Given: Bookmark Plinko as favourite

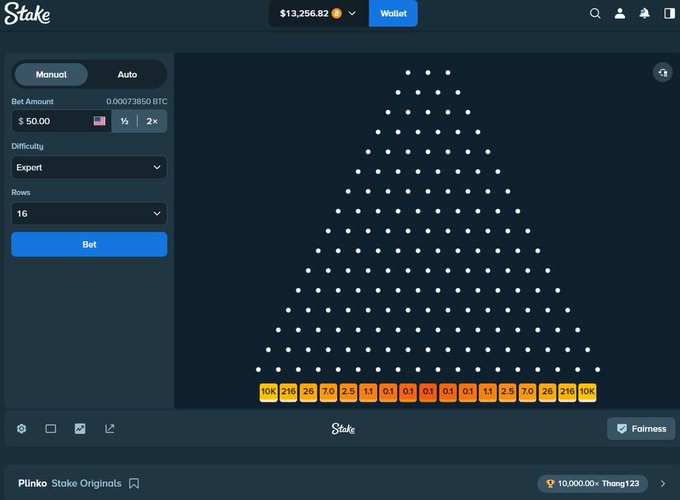Looking at the screenshot, I should [x=134, y=483].
